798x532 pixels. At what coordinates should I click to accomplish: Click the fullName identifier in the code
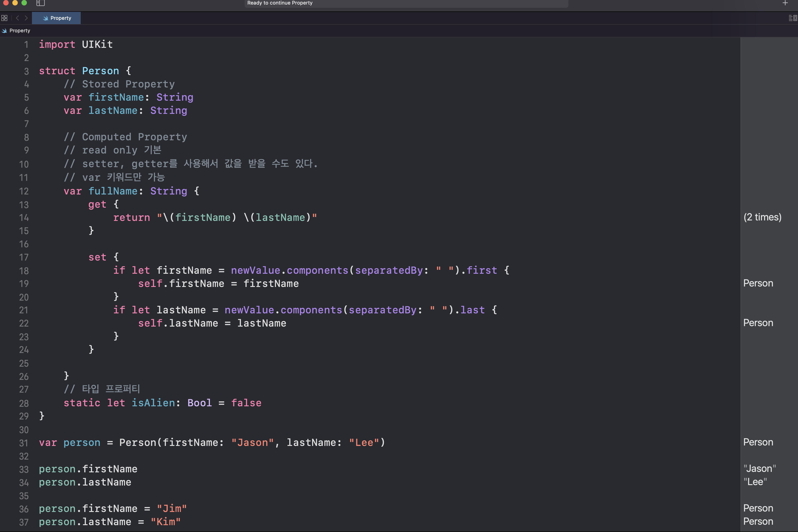pyautogui.click(x=113, y=191)
